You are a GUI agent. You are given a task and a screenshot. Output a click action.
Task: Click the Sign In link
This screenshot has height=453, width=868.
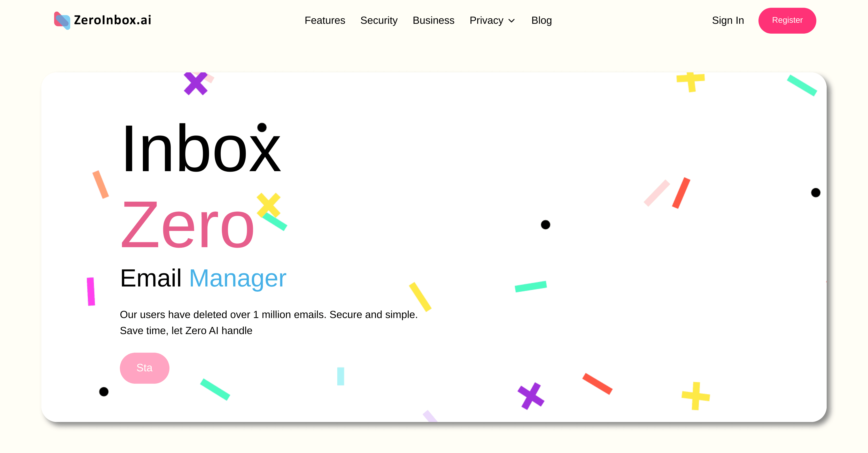(728, 21)
